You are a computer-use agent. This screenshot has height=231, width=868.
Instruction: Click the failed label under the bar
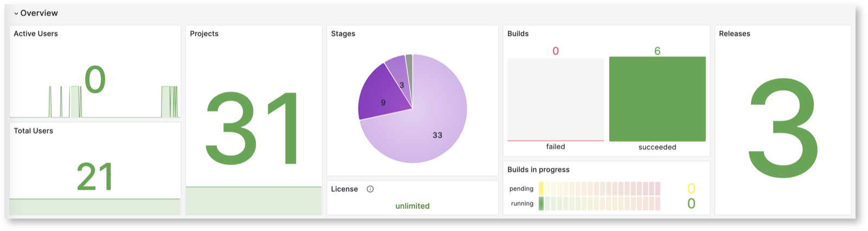point(556,147)
